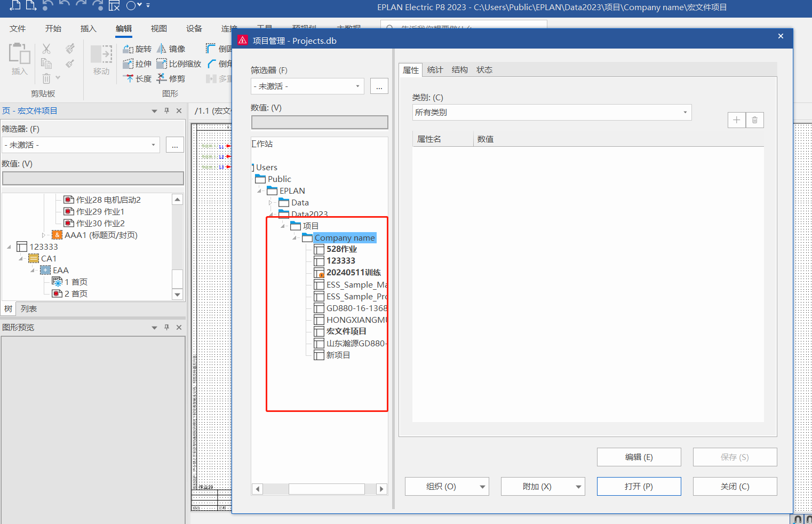Expand the Data folder in dialog tree
This screenshot has height=524, width=812.
(270, 203)
